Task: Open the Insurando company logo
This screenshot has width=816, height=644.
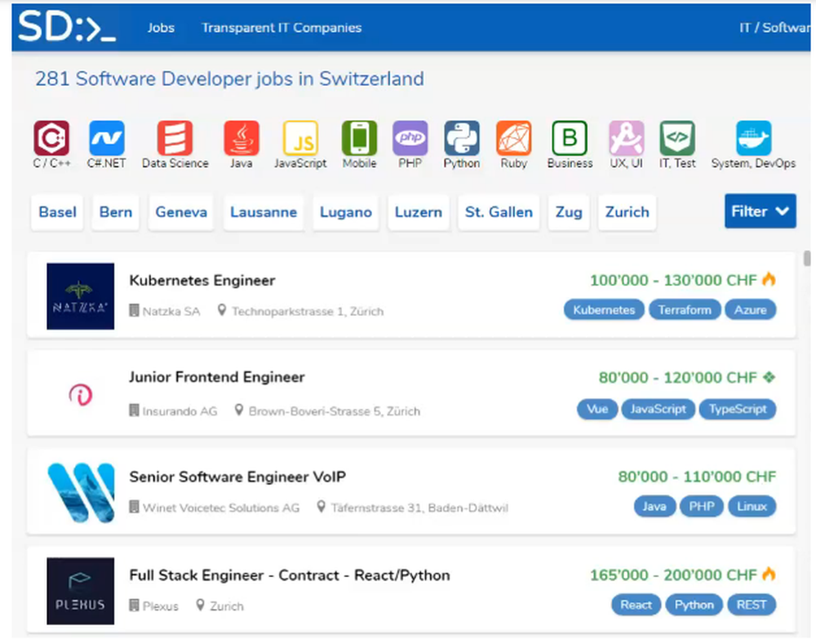Action: pyautogui.click(x=80, y=394)
